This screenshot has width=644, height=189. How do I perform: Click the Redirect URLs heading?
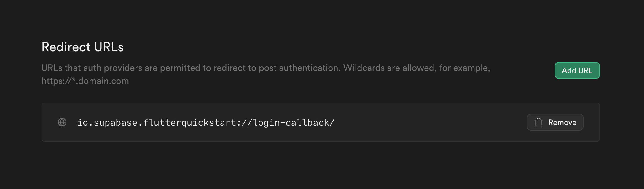[82, 47]
